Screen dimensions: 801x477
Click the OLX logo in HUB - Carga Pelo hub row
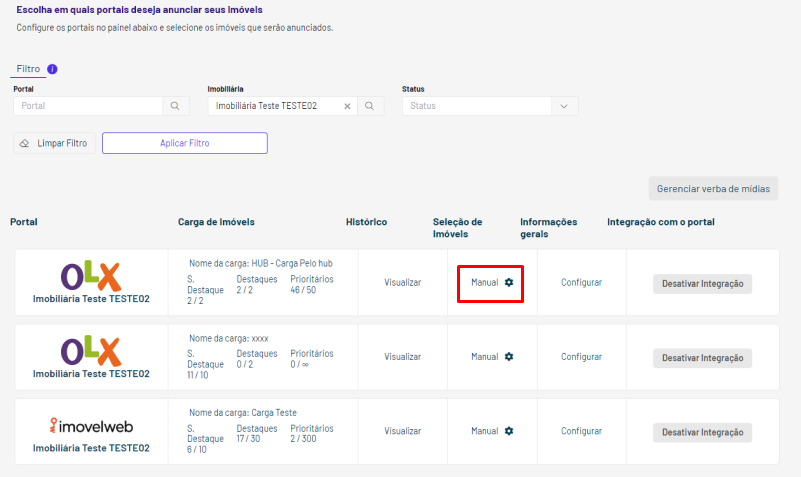91,276
